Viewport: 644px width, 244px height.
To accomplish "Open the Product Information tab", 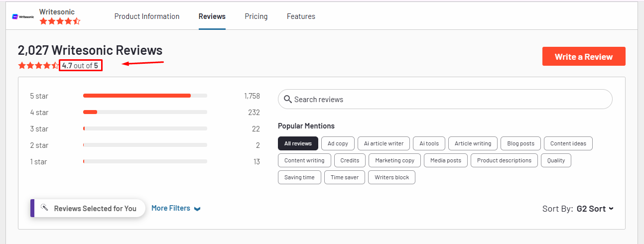I will 147,16.
